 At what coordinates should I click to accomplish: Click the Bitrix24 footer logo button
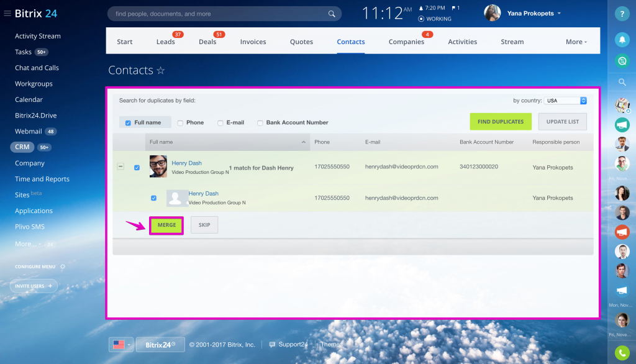click(160, 345)
